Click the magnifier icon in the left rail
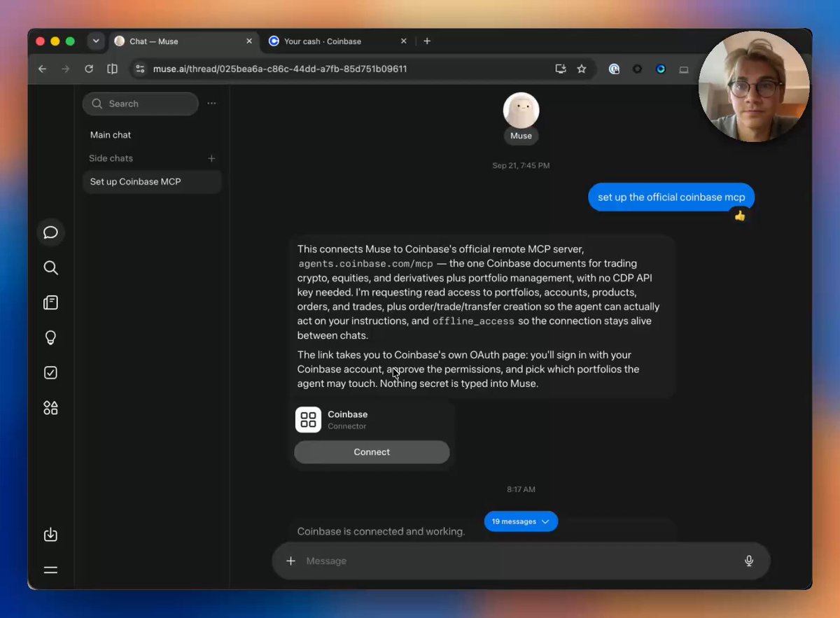The image size is (840, 618). (50, 267)
